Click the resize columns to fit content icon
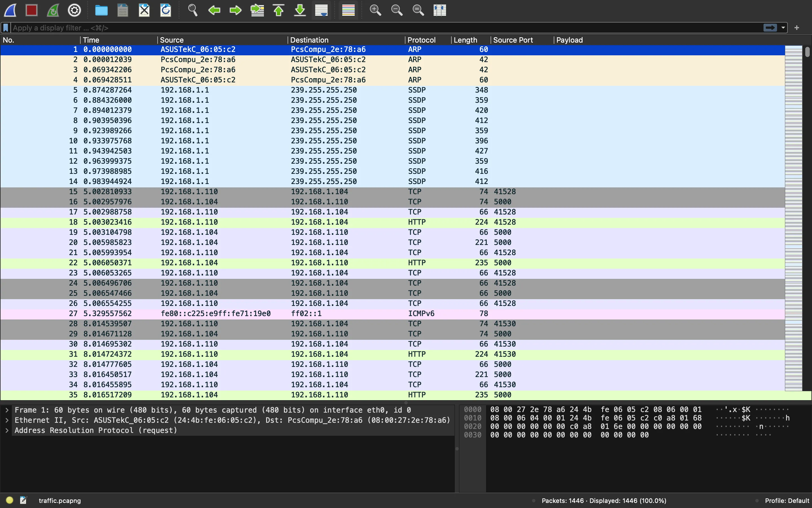Image resolution: width=812 pixels, height=508 pixels. click(x=440, y=10)
